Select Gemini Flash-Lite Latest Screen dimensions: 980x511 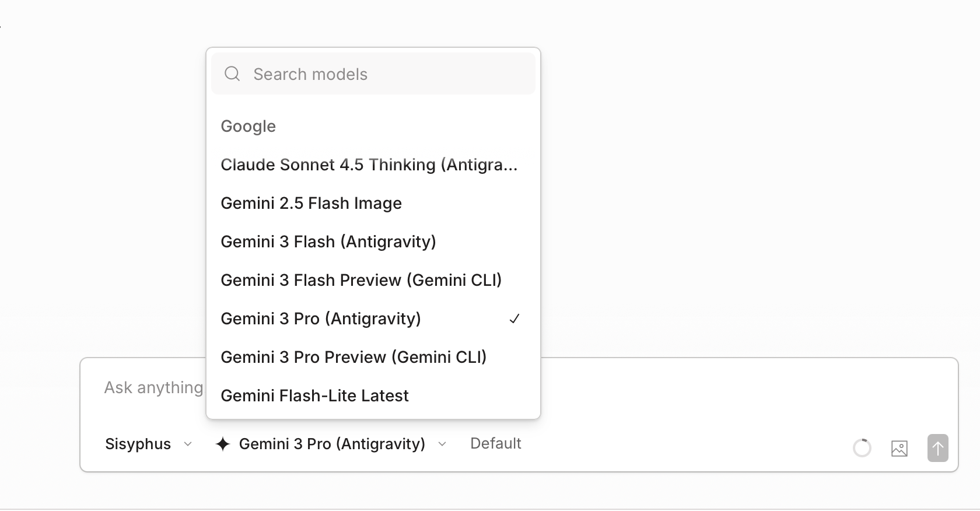pyautogui.click(x=314, y=396)
